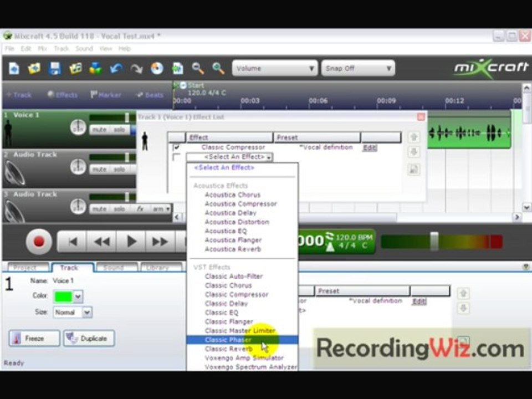Rewind to start of project
The image size is (532, 399).
[72, 242]
